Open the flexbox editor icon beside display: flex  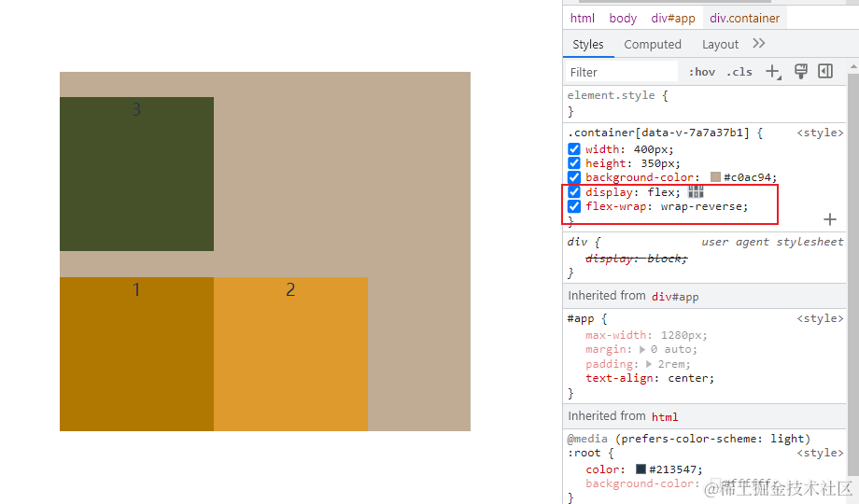(696, 191)
